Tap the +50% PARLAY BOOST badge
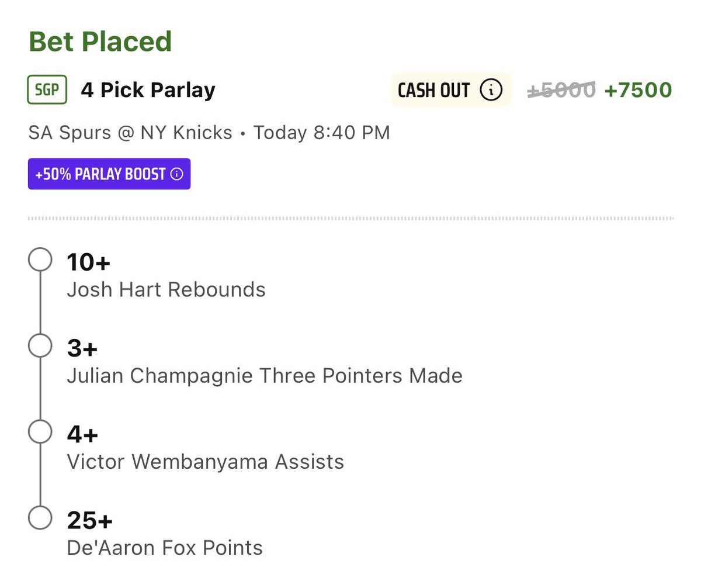This screenshot has height=588, width=701. click(x=109, y=174)
